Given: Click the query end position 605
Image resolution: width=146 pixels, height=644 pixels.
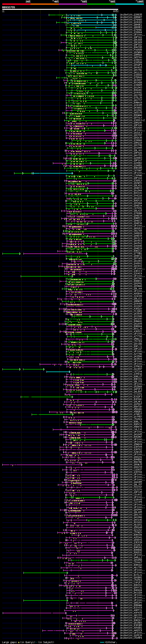Looking at the screenshot, I should coord(115,11).
